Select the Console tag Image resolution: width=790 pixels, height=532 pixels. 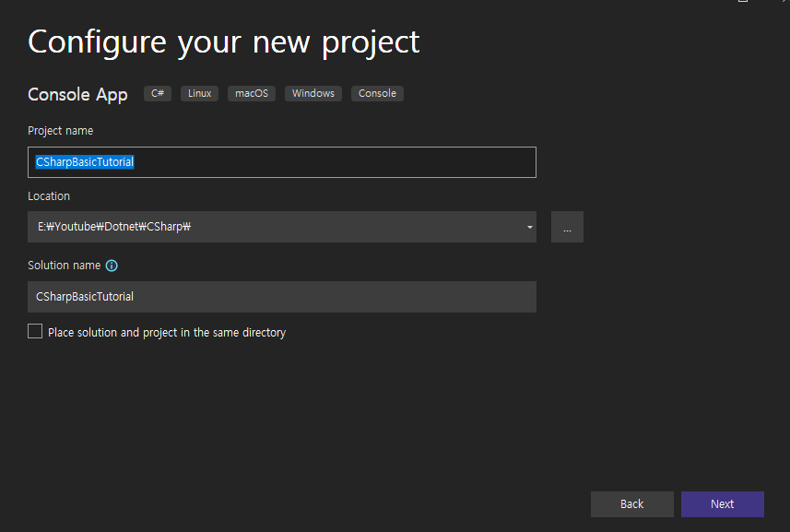377,93
